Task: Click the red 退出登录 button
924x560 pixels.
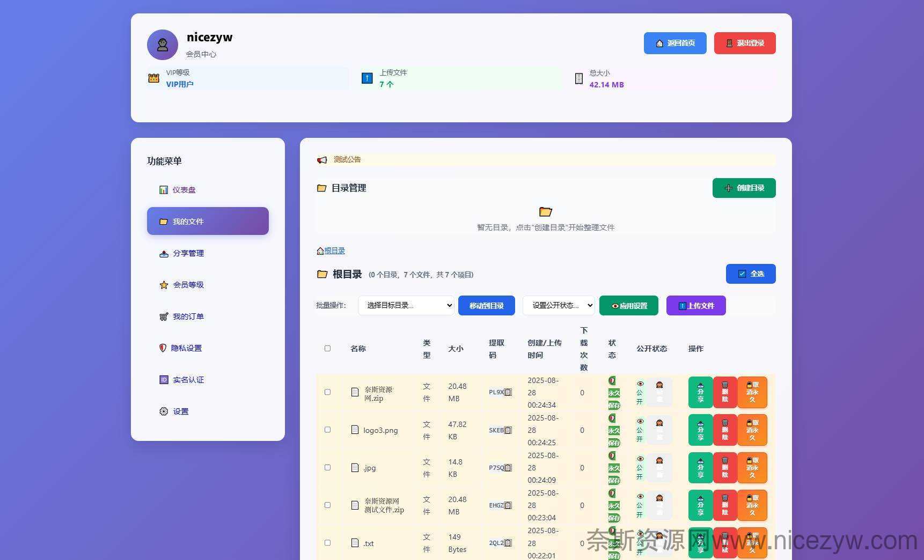Action: pos(744,43)
